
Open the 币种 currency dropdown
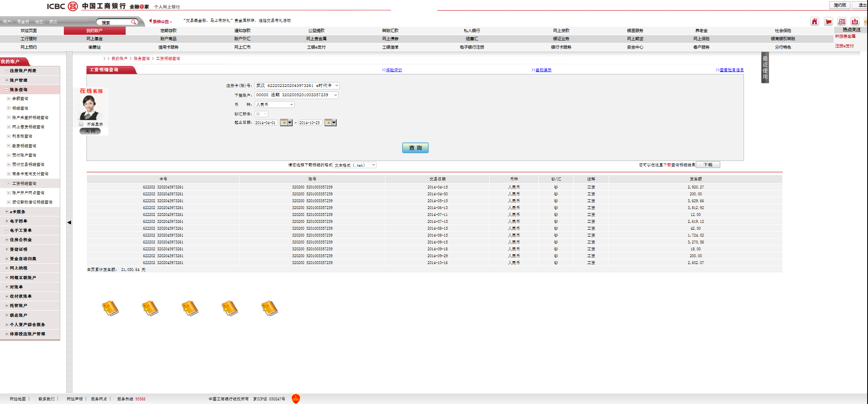(x=291, y=105)
